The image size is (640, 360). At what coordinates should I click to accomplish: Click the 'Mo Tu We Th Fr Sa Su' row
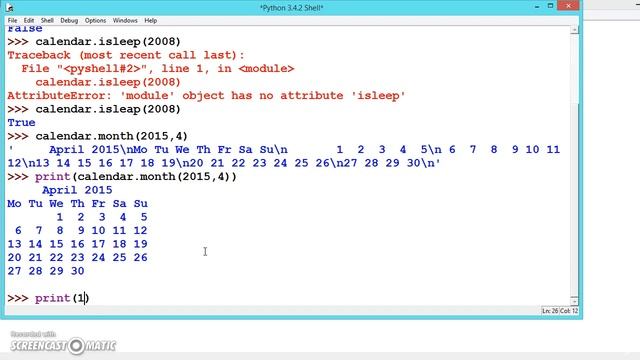(x=78, y=203)
